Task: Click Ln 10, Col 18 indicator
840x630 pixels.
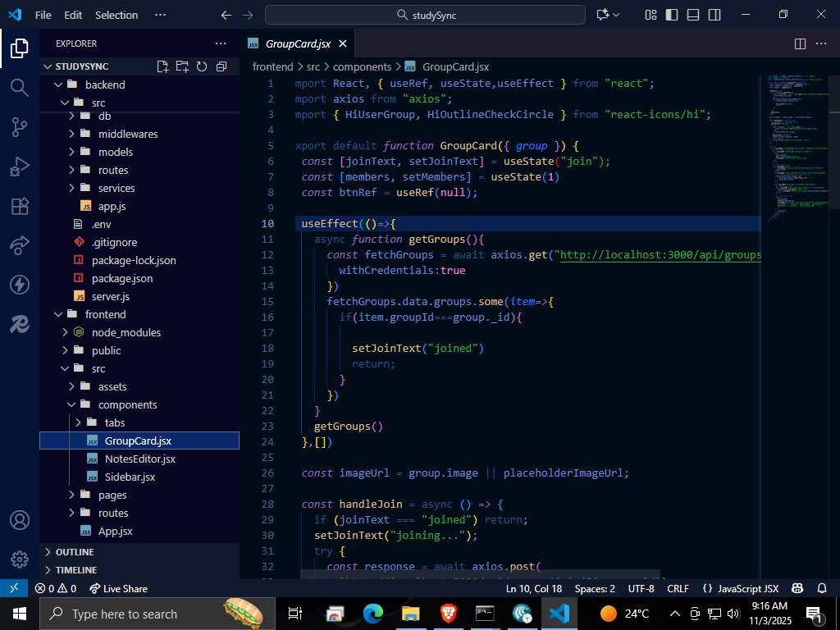Action: coord(533,588)
